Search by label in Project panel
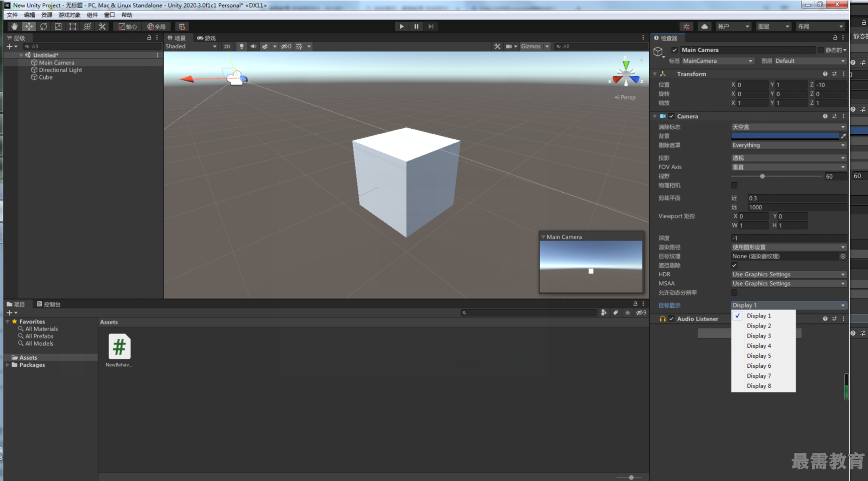Screen dimensions: 868x481 616,312
